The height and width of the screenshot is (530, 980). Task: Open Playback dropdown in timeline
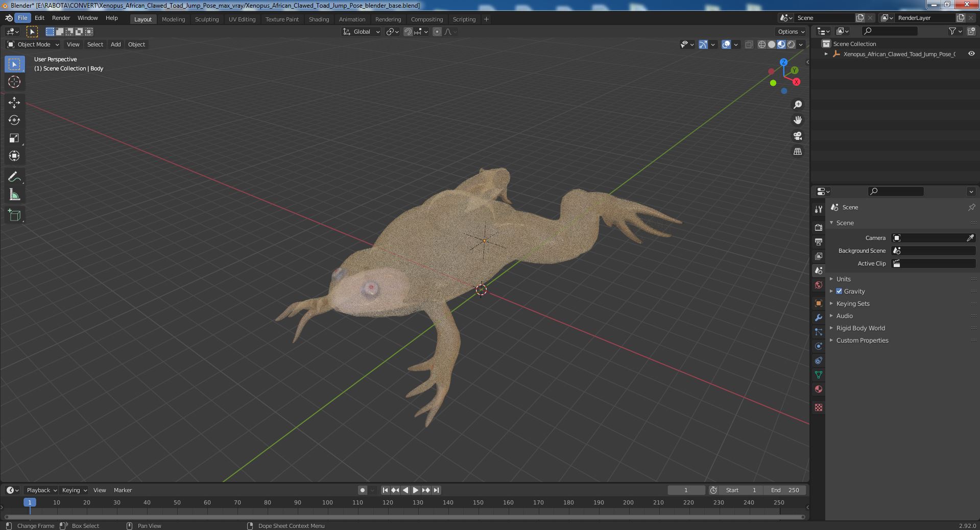tap(41, 490)
